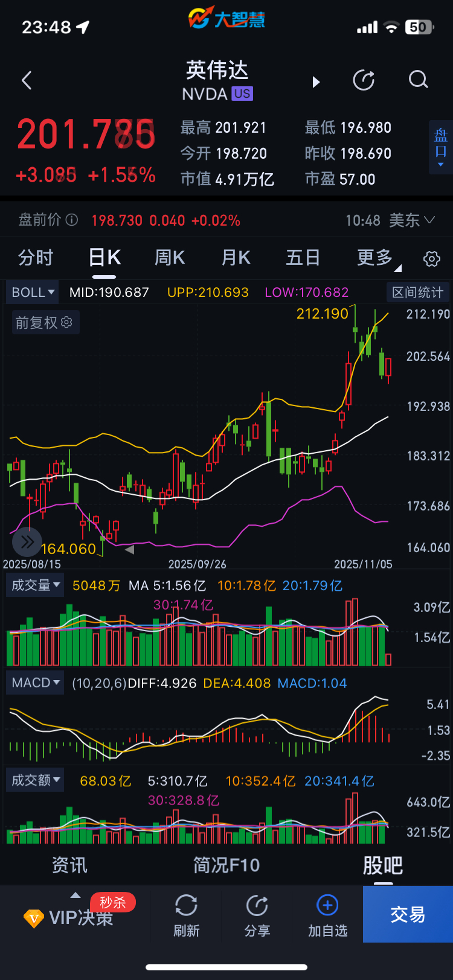Tap the 2025/09/26 date label
The image size is (453, 980).
(197, 564)
